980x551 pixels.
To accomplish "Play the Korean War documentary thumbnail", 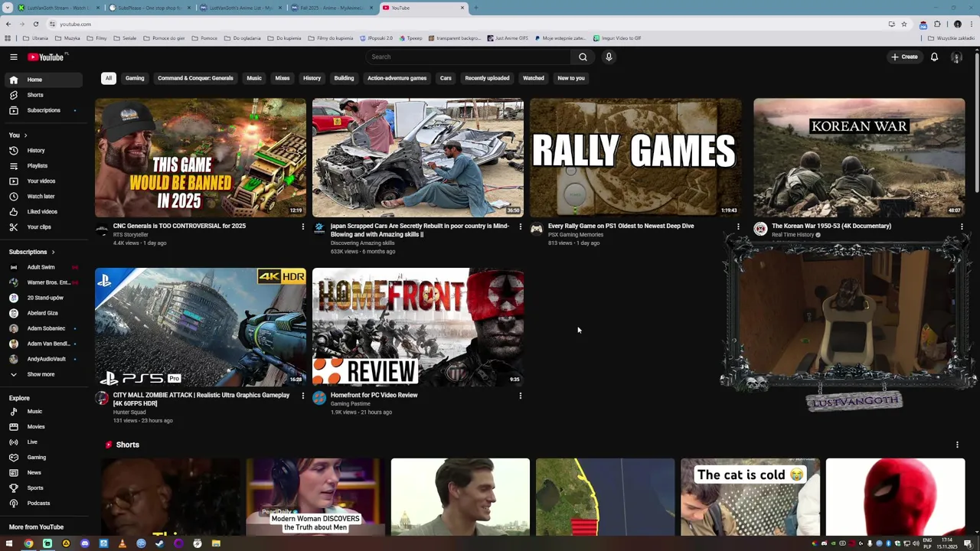I will [x=859, y=158].
